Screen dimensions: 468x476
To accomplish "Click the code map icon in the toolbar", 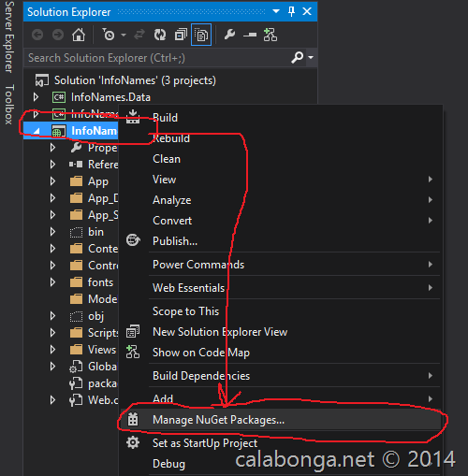I will [x=271, y=35].
